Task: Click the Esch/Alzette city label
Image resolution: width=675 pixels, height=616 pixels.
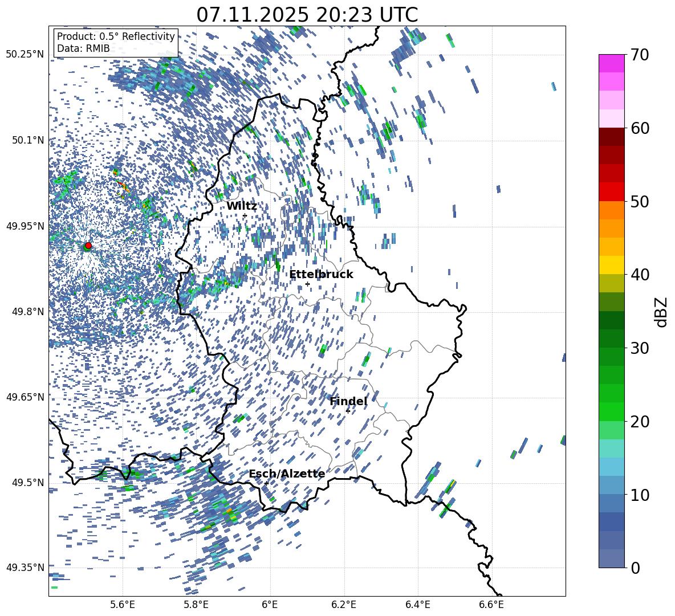Action: pos(287,474)
